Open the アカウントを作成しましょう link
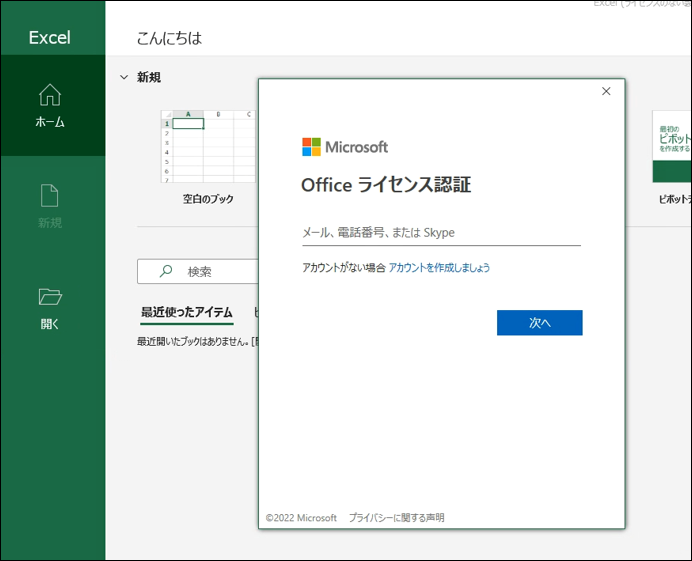Screen dimensions: 692x561 tap(439, 268)
